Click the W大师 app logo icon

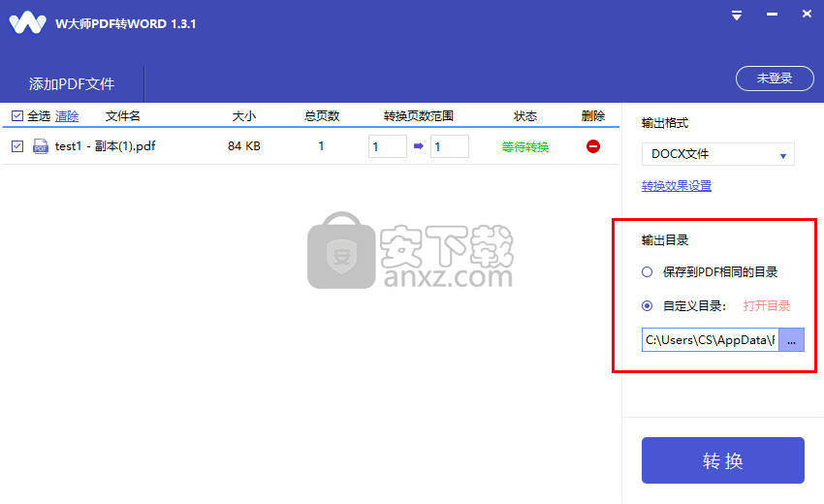point(27,23)
